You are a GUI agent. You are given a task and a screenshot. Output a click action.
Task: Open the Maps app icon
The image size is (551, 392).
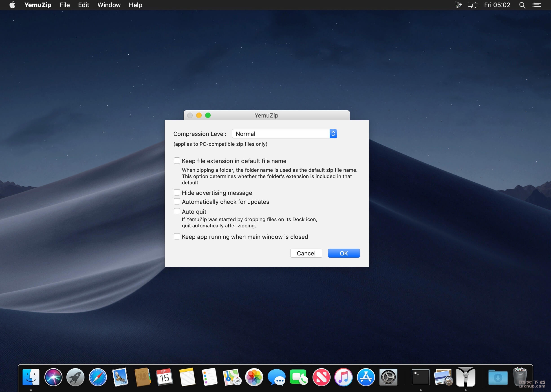(x=232, y=377)
